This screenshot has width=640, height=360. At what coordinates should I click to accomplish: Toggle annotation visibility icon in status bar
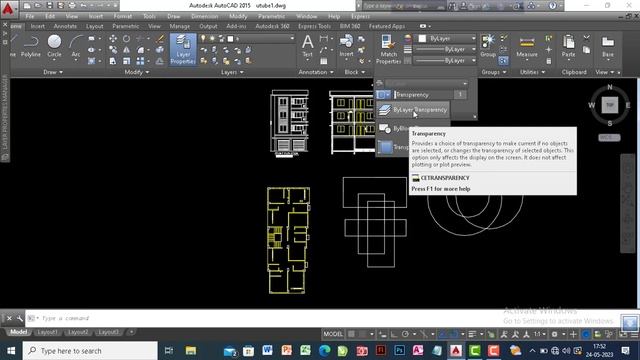pyautogui.click(x=504, y=334)
